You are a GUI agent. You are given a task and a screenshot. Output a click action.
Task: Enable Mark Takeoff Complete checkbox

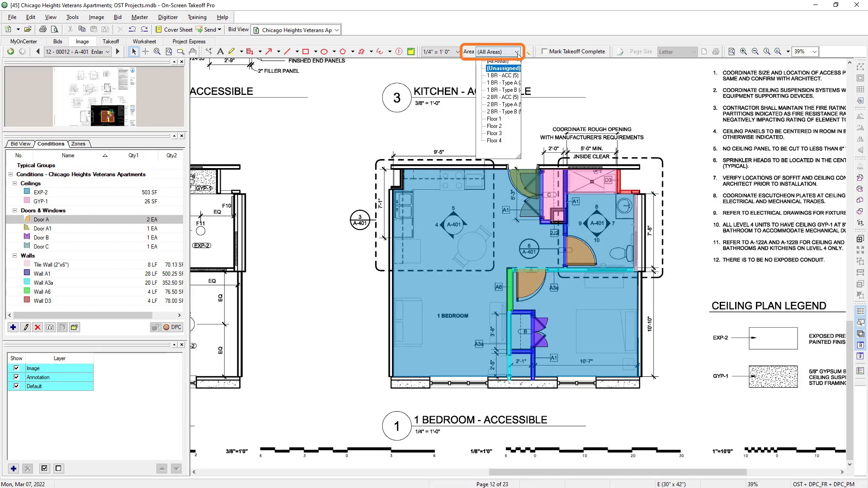pyautogui.click(x=544, y=52)
